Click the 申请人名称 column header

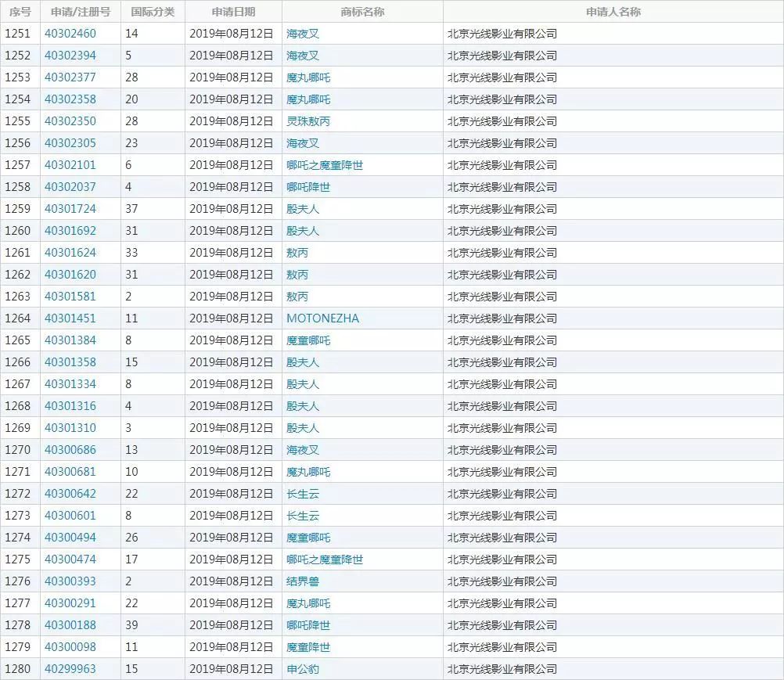point(613,12)
